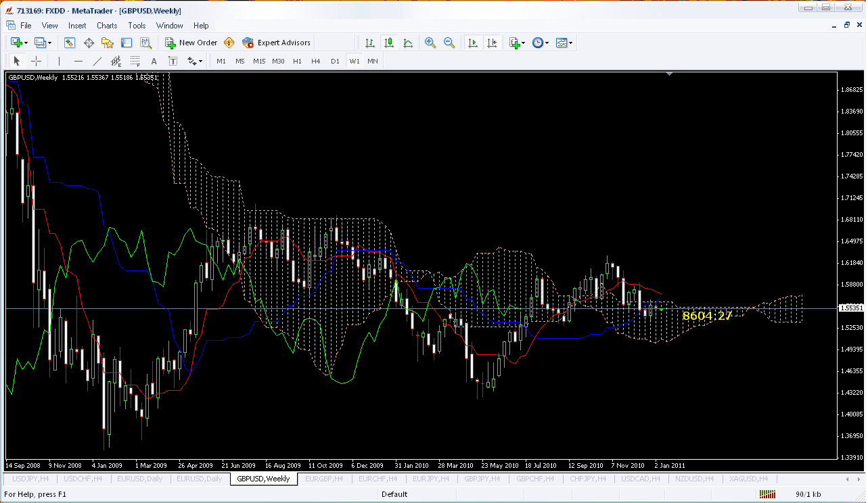This screenshot has height=503, width=868.
Task: Open the Periodicity clock icon
Action: tap(537, 43)
